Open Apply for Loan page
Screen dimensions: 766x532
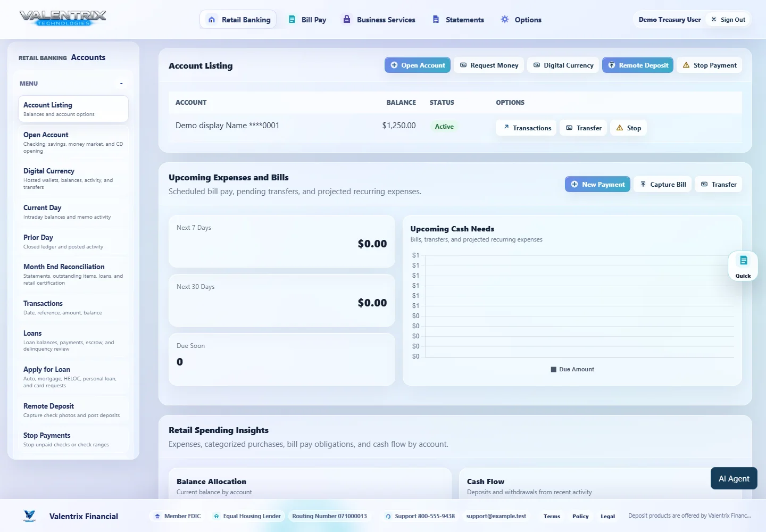pyautogui.click(x=73, y=377)
